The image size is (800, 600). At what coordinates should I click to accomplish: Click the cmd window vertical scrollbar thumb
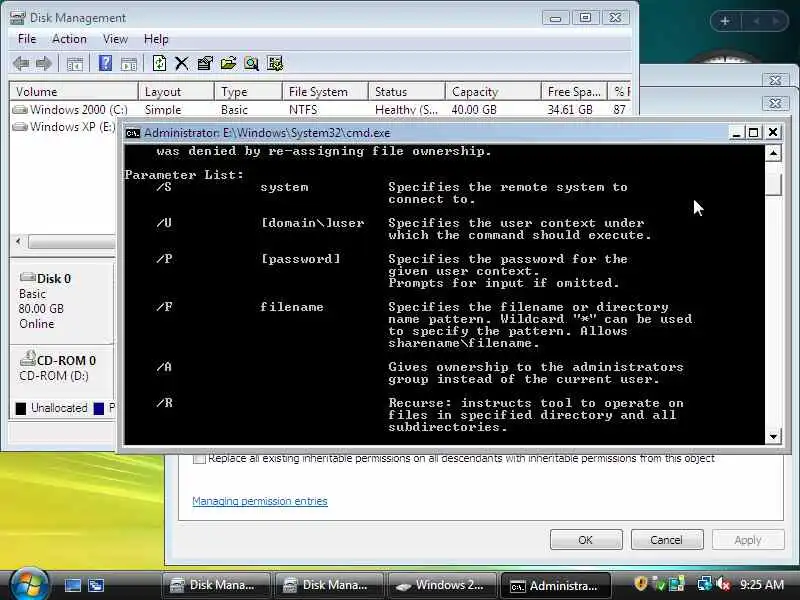pos(773,185)
